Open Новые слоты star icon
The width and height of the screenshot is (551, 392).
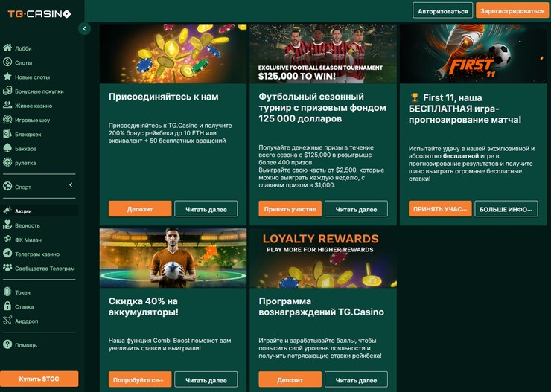7,77
